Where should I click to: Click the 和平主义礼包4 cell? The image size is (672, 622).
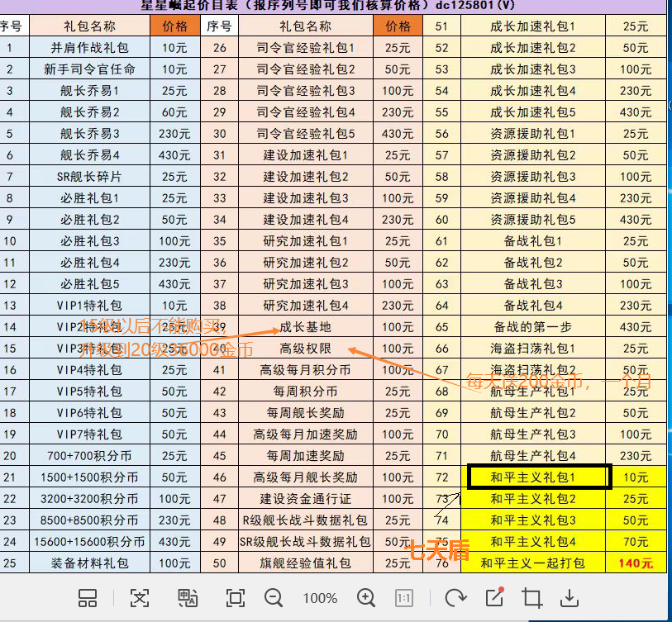532,542
